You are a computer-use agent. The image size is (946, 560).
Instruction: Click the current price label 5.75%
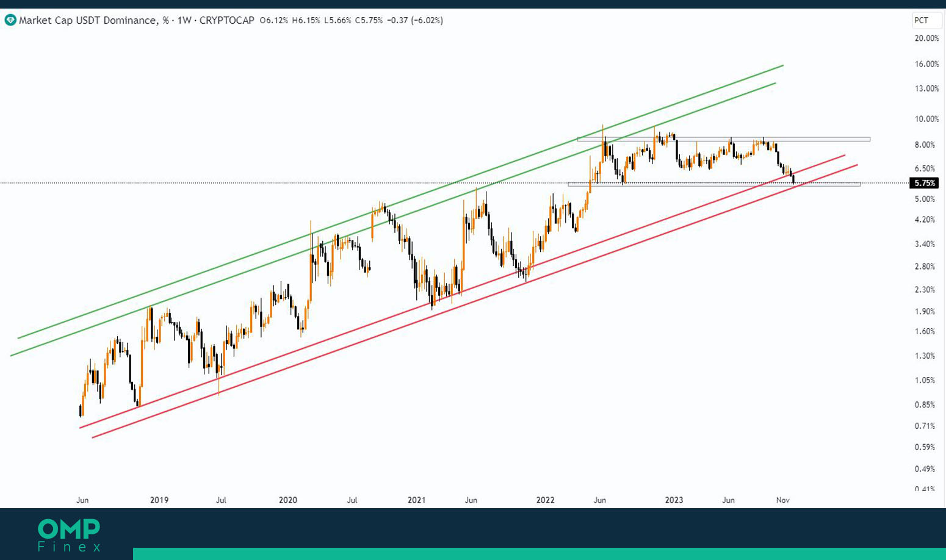coord(925,183)
